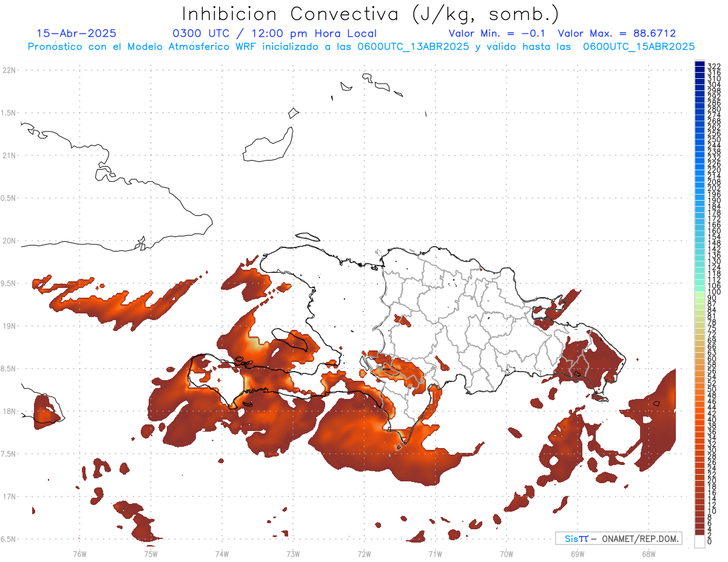Click the "160" value on the color scale

pos(714,231)
